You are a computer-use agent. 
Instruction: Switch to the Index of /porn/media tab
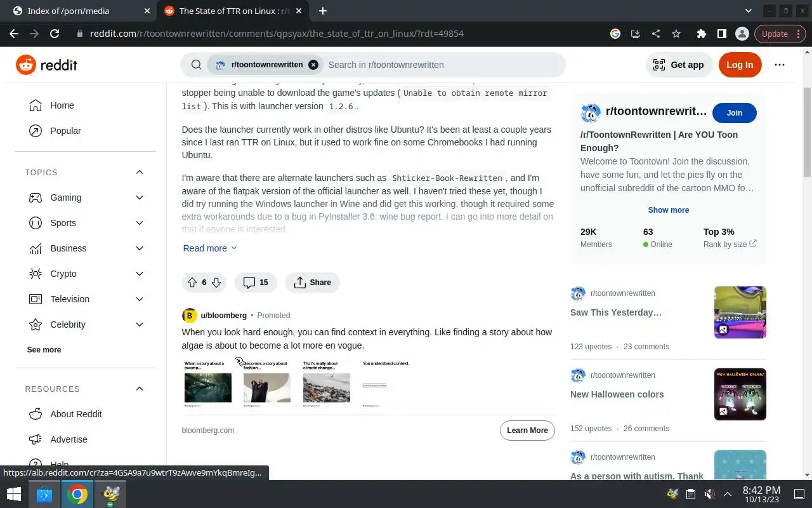pyautogui.click(x=79, y=11)
